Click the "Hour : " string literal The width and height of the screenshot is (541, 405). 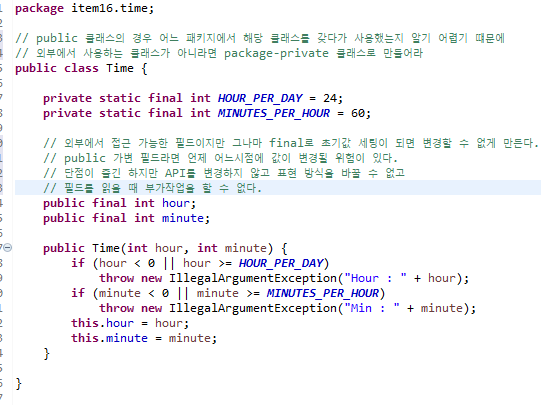[x=375, y=278]
